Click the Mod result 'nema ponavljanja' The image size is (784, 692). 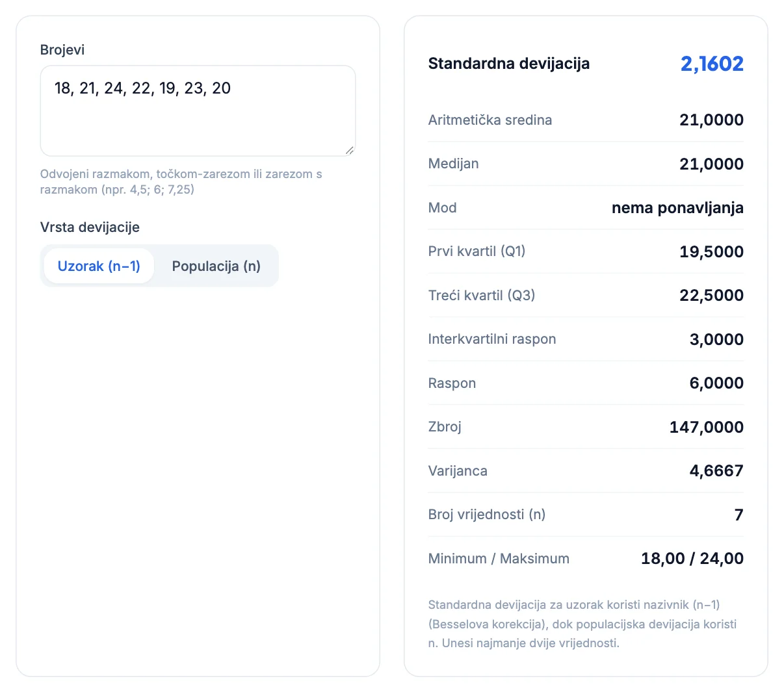[677, 208]
